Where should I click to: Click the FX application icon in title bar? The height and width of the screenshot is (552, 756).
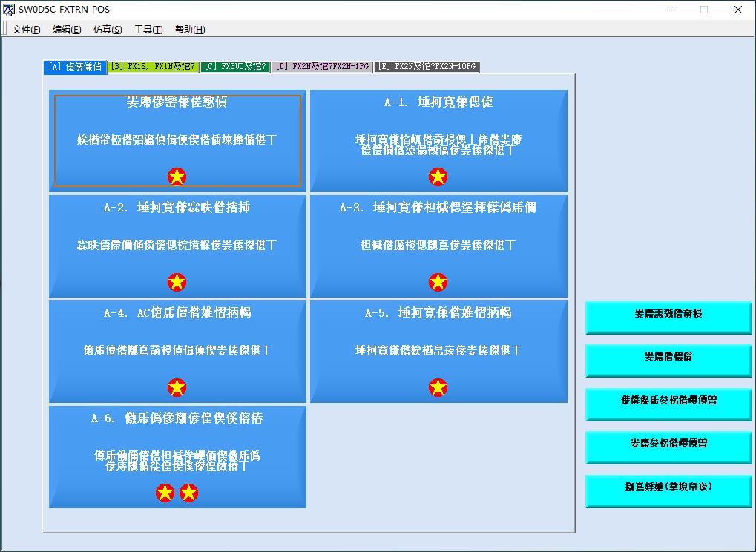(9, 10)
